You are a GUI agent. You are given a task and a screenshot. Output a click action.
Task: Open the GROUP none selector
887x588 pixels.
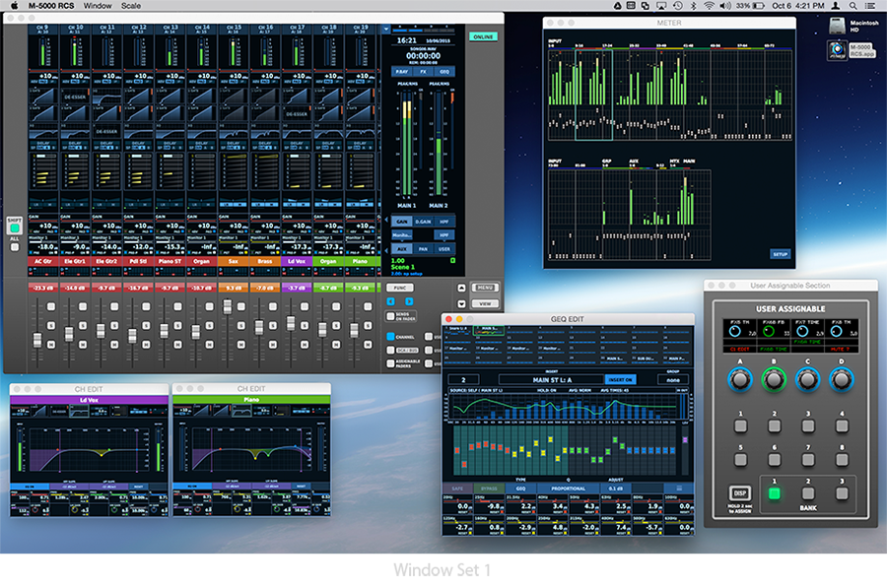click(674, 379)
